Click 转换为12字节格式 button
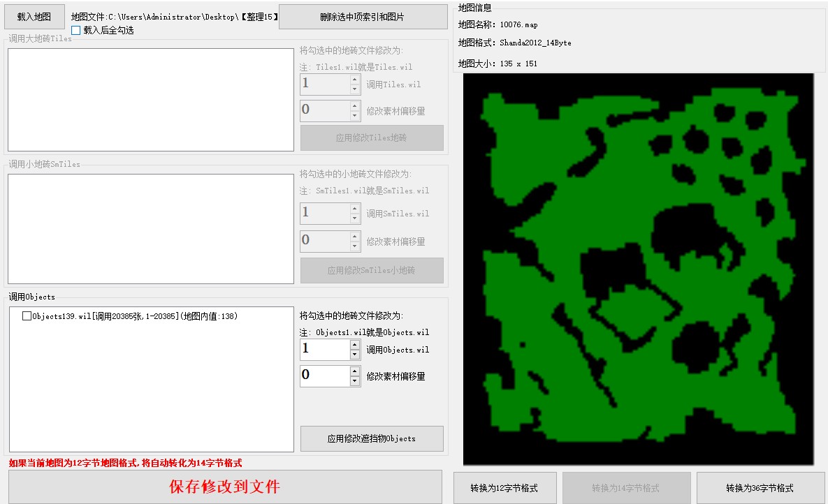Screen dimensions: 828x504 pos(504,488)
